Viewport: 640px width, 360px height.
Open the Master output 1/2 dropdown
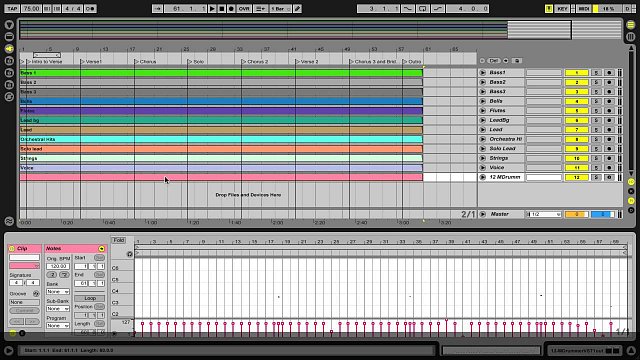(x=544, y=214)
